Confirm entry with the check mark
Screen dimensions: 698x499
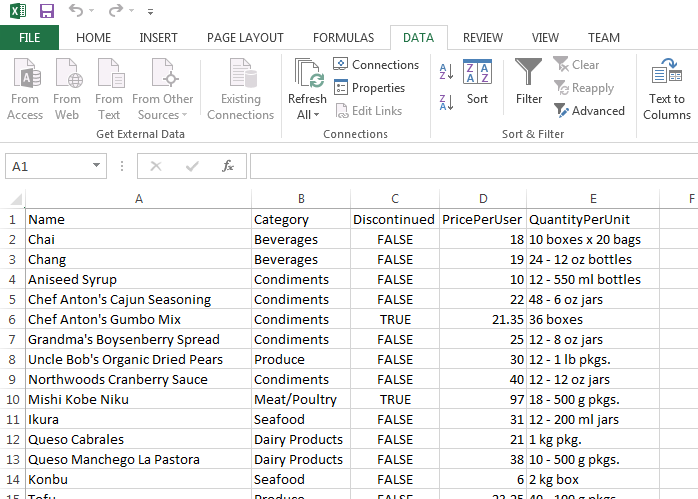192,166
